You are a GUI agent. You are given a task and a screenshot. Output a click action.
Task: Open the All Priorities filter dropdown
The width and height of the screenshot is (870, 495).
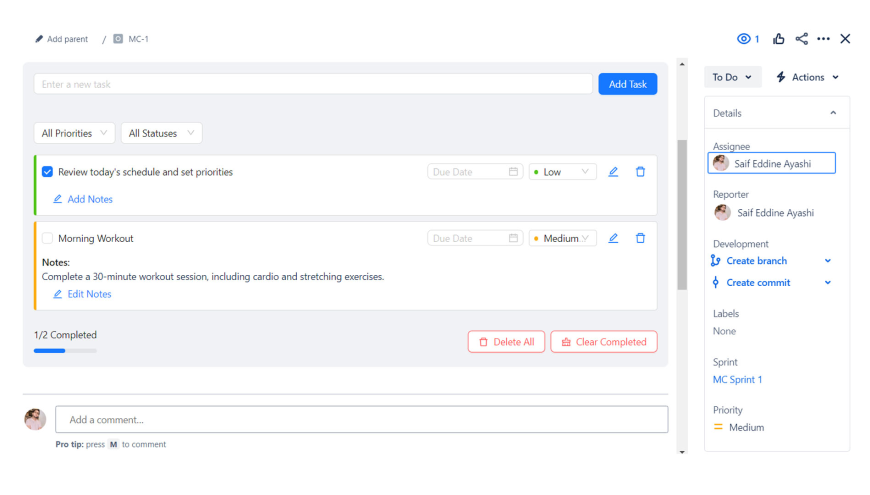pyautogui.click(x=74, y=133)
